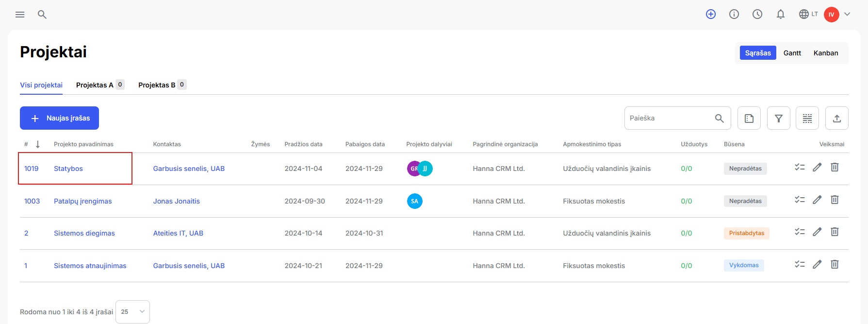The image size is (868, 324).
Task: Open contact Ateities IT, UAB
Action: point(178,233)
